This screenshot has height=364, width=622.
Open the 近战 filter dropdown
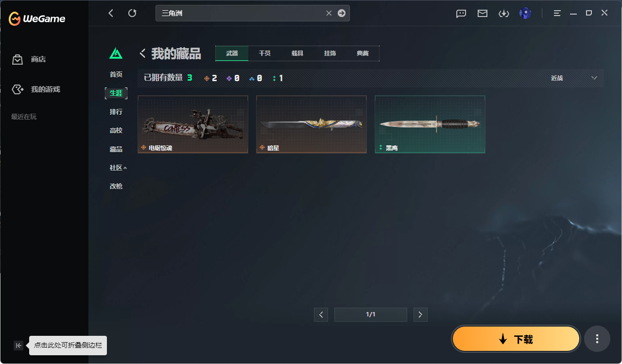click(x=573, y=78)
